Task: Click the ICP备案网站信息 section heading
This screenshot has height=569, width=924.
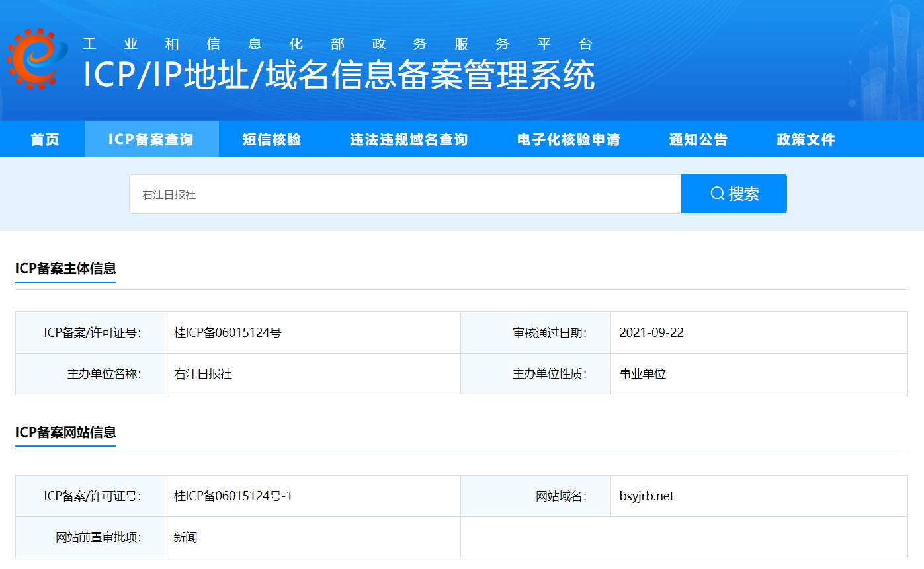Action: (65, 432)
